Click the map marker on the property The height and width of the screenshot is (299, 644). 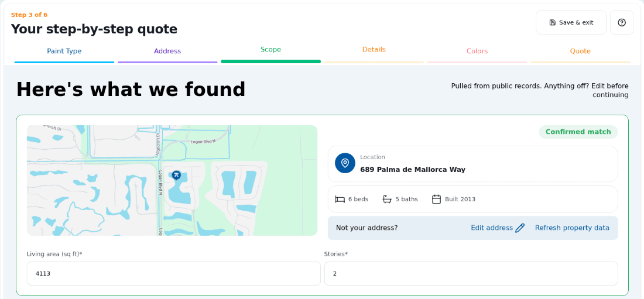coord(176,176)
